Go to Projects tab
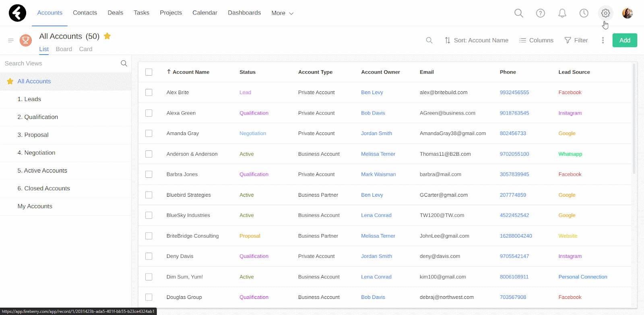 [x=171, y=13]
